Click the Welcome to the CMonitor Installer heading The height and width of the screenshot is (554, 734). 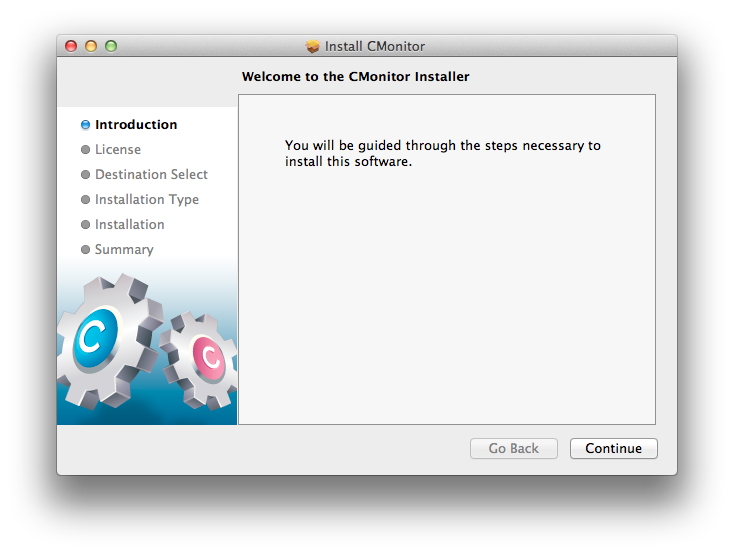point(355,76)
